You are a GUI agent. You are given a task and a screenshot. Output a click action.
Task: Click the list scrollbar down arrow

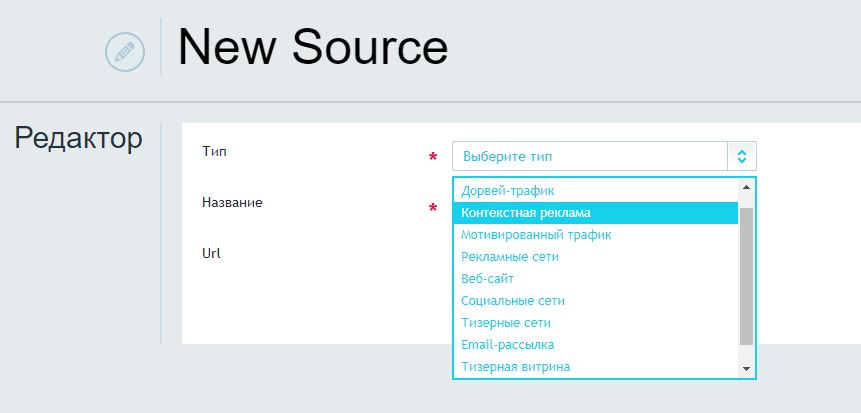coord(746,369)
